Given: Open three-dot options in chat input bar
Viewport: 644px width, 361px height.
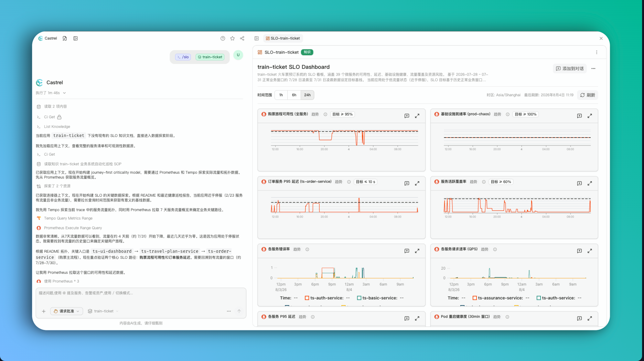Looking at the screenshot, I should (x=229, y=311).
